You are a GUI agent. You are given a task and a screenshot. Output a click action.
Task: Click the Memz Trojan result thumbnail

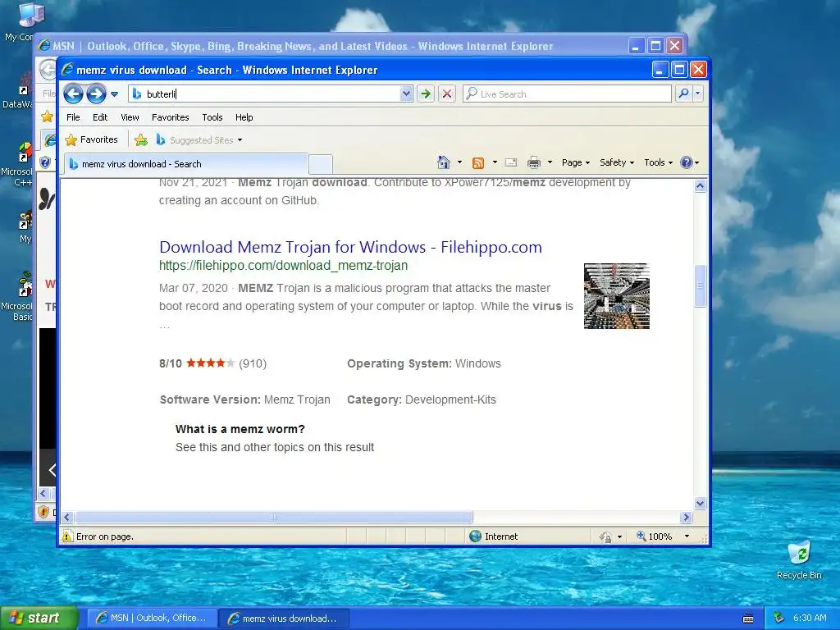(617, 295)
